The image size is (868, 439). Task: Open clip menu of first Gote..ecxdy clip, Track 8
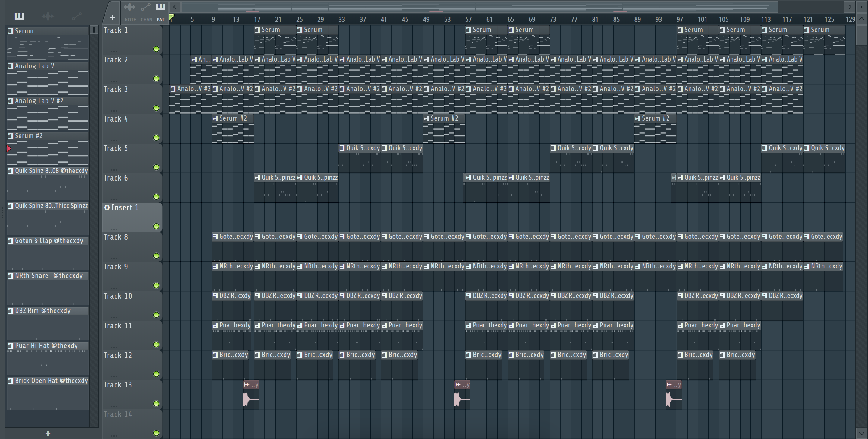(x=215, y=236)
